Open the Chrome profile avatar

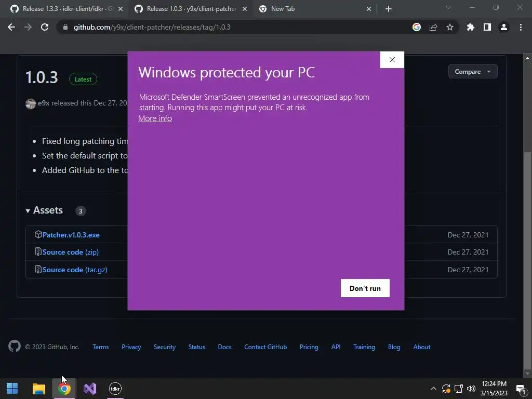coord(504,27)
